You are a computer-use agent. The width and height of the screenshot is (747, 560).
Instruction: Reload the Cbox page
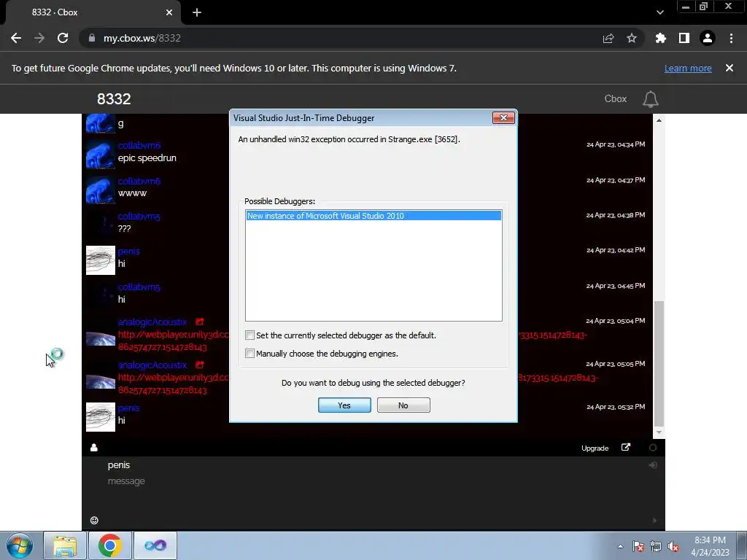pyautogui.click(x=63, y=38)
